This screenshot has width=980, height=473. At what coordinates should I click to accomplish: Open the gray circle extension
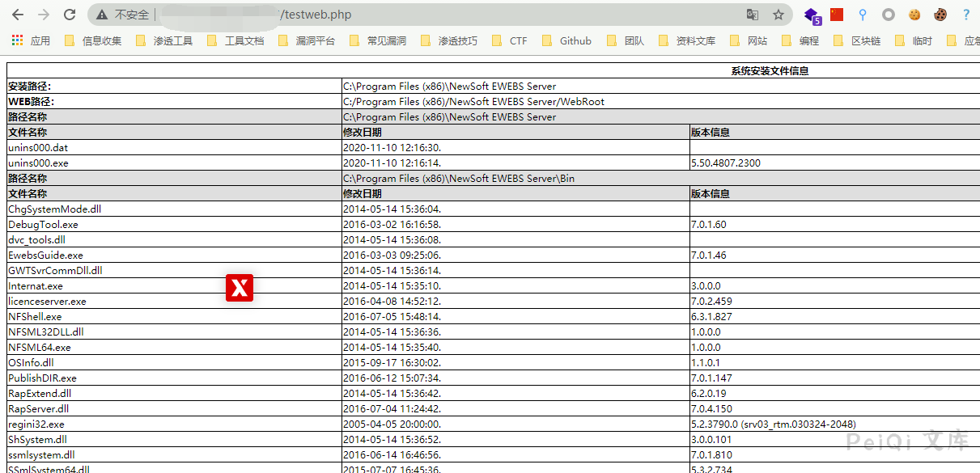888,15
